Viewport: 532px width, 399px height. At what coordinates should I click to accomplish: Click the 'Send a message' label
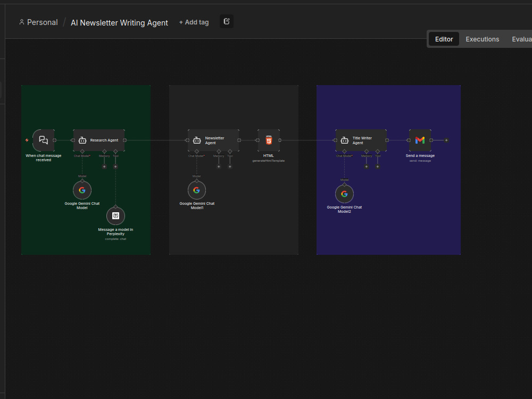pos(420,156)
